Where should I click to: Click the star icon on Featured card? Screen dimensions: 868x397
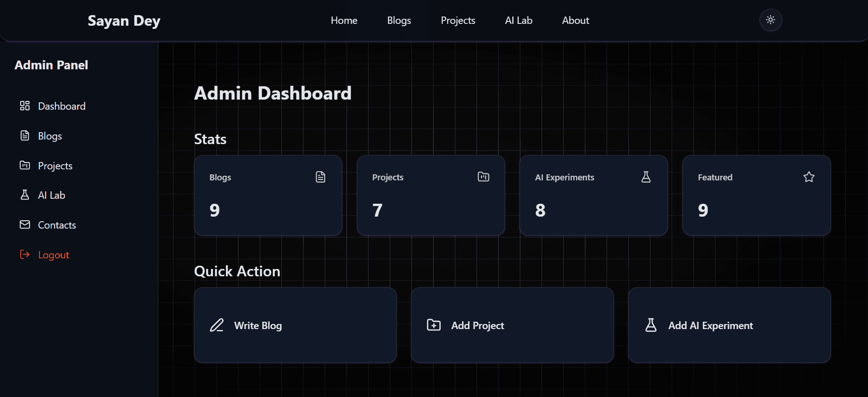tap(809, 177)
